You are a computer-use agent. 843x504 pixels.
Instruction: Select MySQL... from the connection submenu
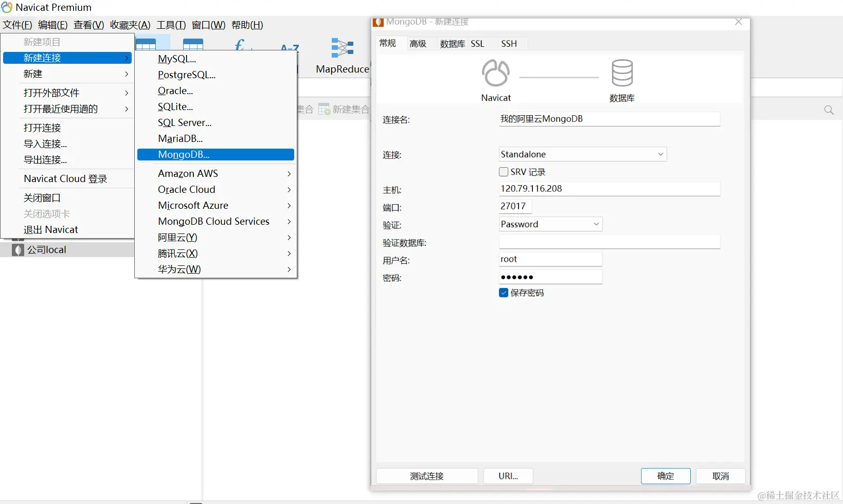click(216, 59)
